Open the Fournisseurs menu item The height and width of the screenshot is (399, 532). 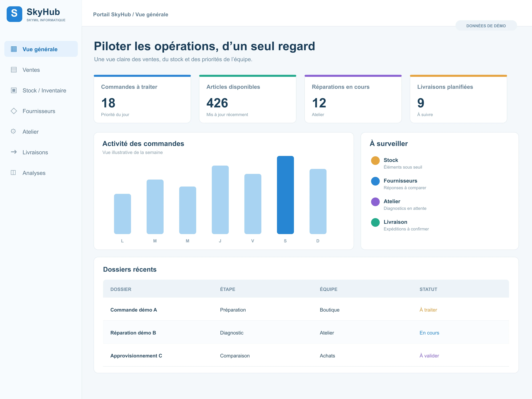(x=41, y=111)
